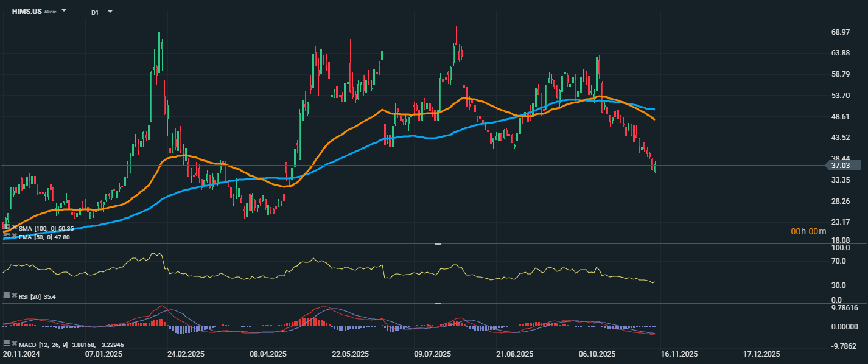Viewport: 868px width, 364px height.
Task: Delete the RSI indicator using X icon
Action: pyautogui.click(x=14, y=295)
